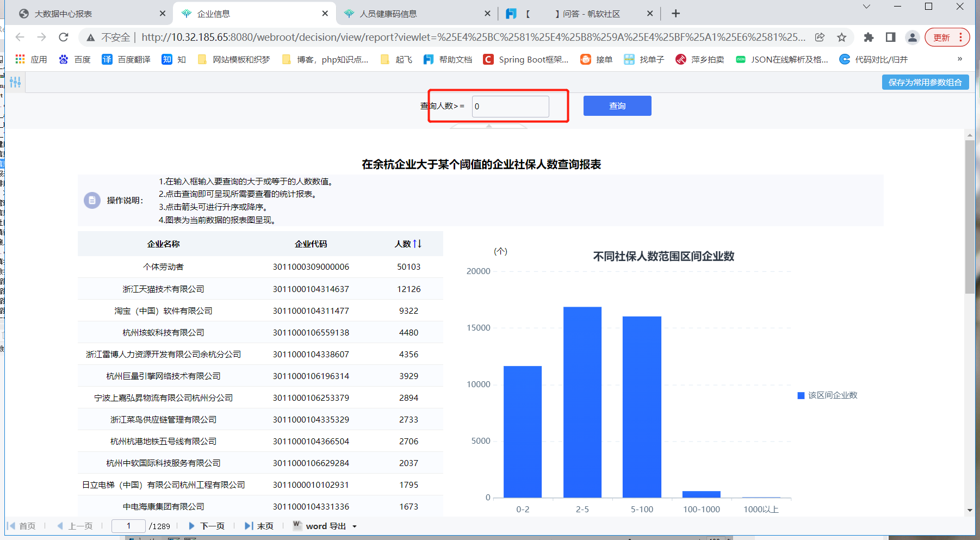
Task: Open 百度翻译 bookmark
Action: click(126, 59)
